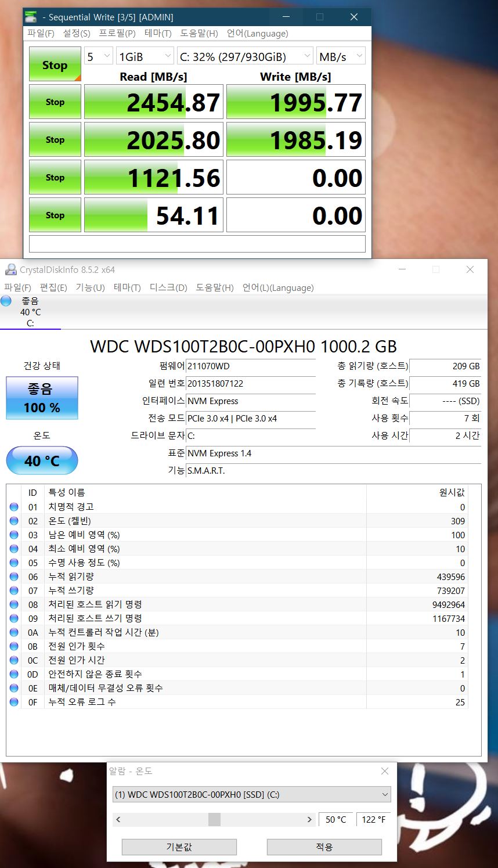Open 설정(S) menu in CrystalDiskMark
The width and height of the screenshot is (498, 868).
tap(77, 33)
